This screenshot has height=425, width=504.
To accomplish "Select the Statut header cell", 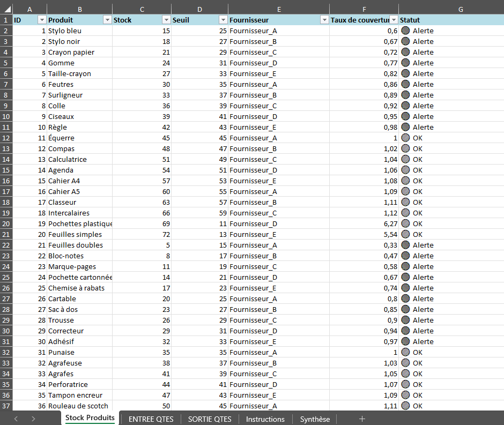I will pyautogui.click(x=451, y=20).
